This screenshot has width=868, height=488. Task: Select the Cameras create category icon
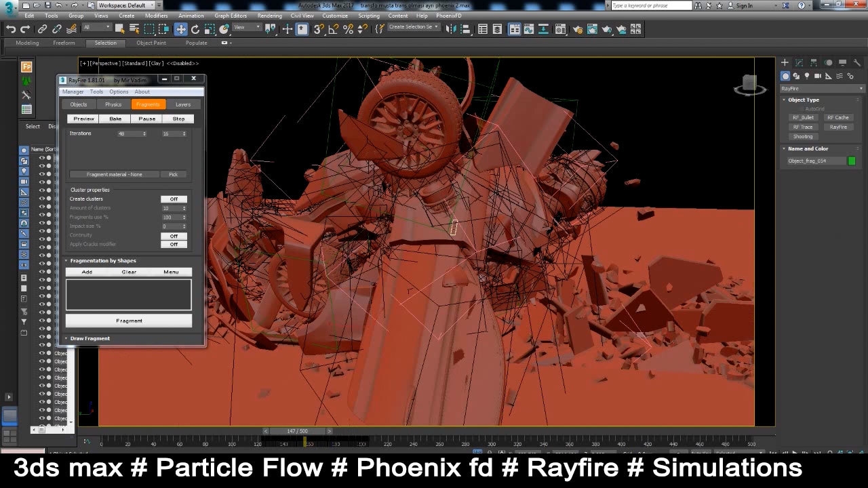click(818, 76)
